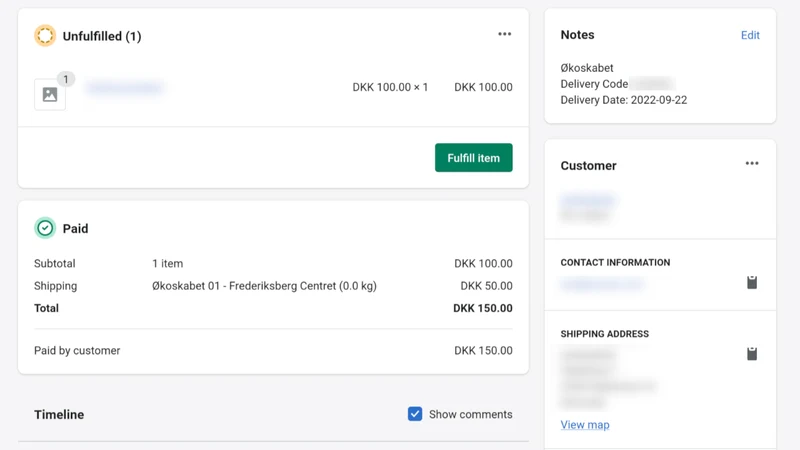The height and width of the screenshot is (450, 800).
Task: Open the Unfulfilled card more-actions menu
Action: [x=505, y=34]
